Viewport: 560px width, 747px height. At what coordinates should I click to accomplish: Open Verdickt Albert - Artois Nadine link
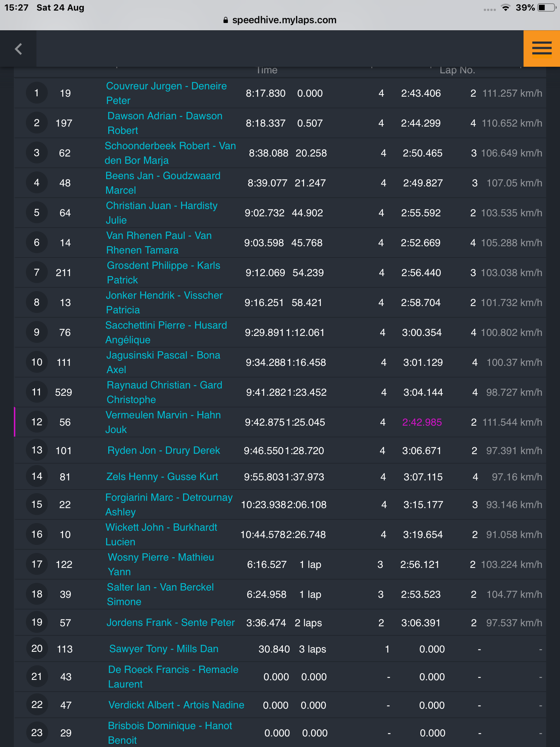[x=176, y=705]
